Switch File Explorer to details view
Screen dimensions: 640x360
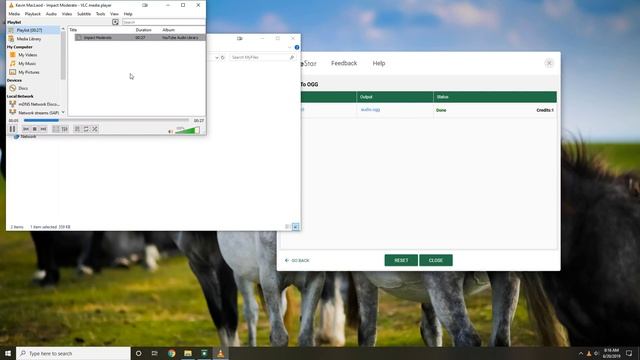point(287,227)
